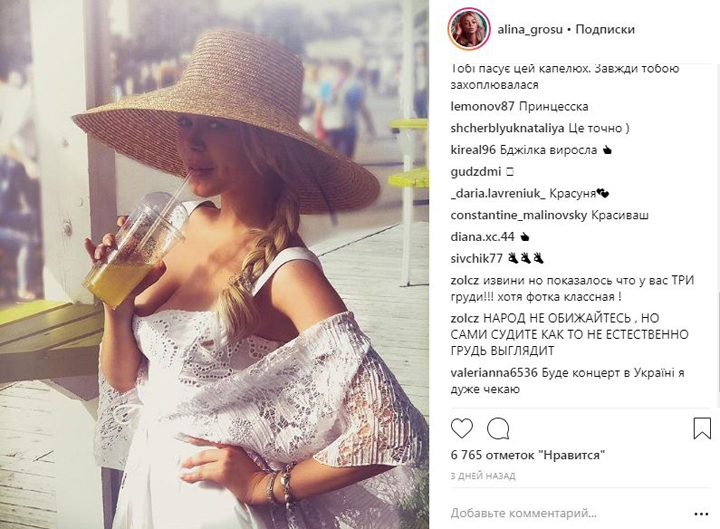
Task: Open valerianna6536 profile link
Action: point(494,372)
